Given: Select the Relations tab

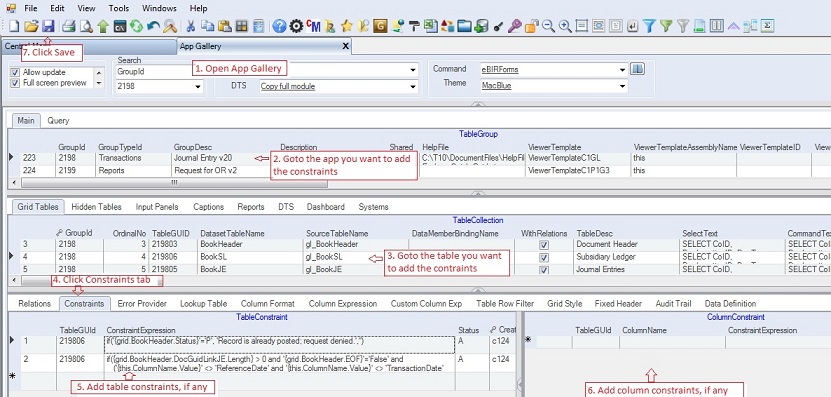Looking at the screenshot, I should 34,304.
